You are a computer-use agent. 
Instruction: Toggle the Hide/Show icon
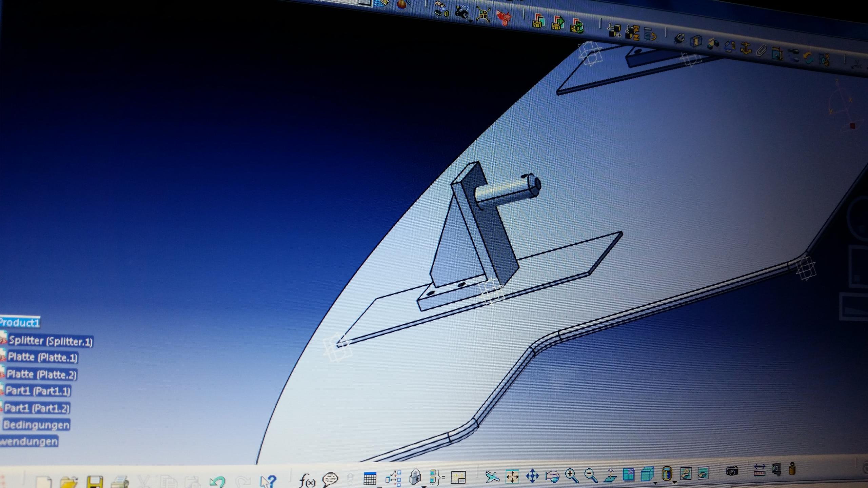[686, 473]
